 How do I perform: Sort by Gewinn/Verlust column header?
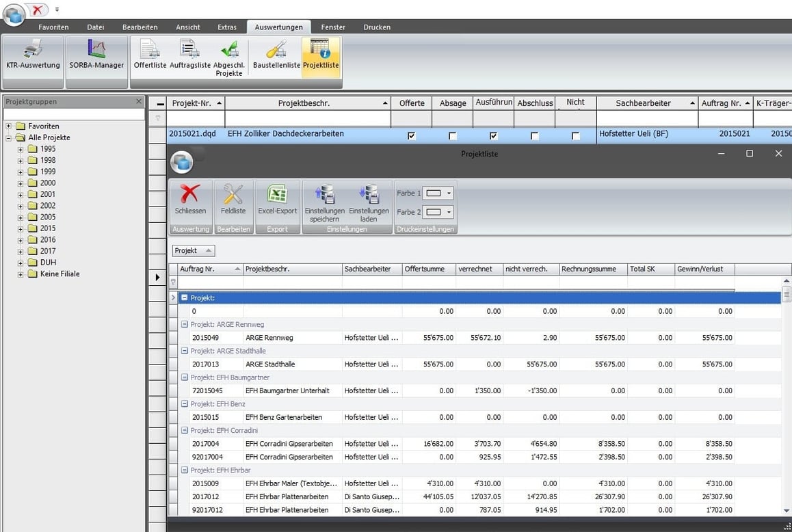click(x=704, y=269)
